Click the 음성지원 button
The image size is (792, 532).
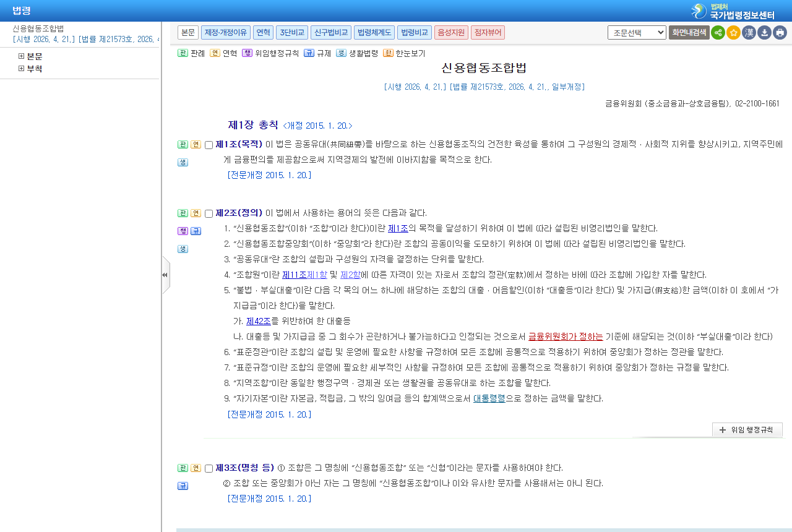click(451, 33)
